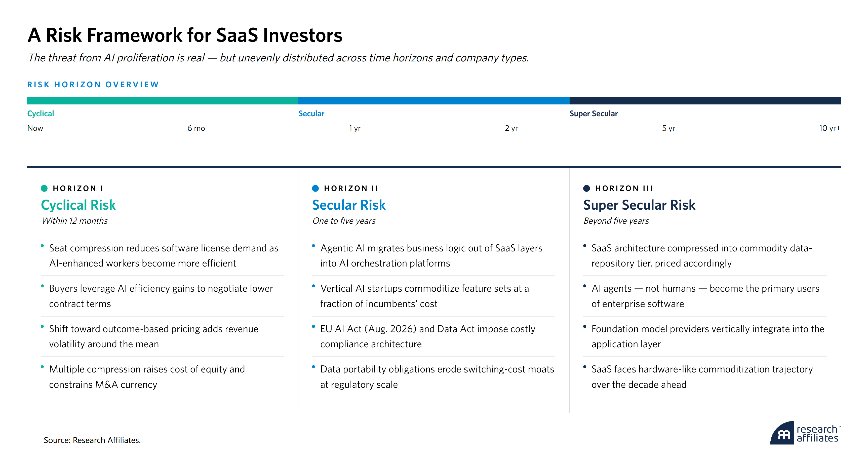Click the Foundation model providers bullet

[x=707, y=336]
